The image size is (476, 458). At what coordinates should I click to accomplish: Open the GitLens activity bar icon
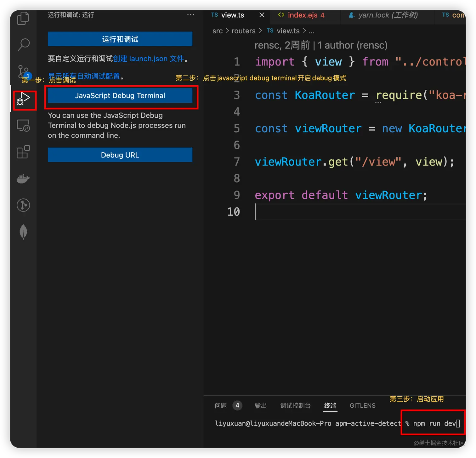point(23,205)
